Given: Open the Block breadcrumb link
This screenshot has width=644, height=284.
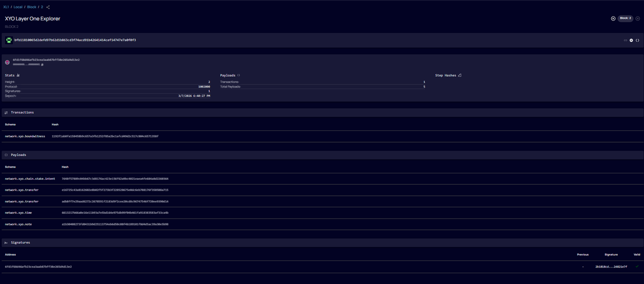Looking at the screenshot, I should tap(32, 7).
